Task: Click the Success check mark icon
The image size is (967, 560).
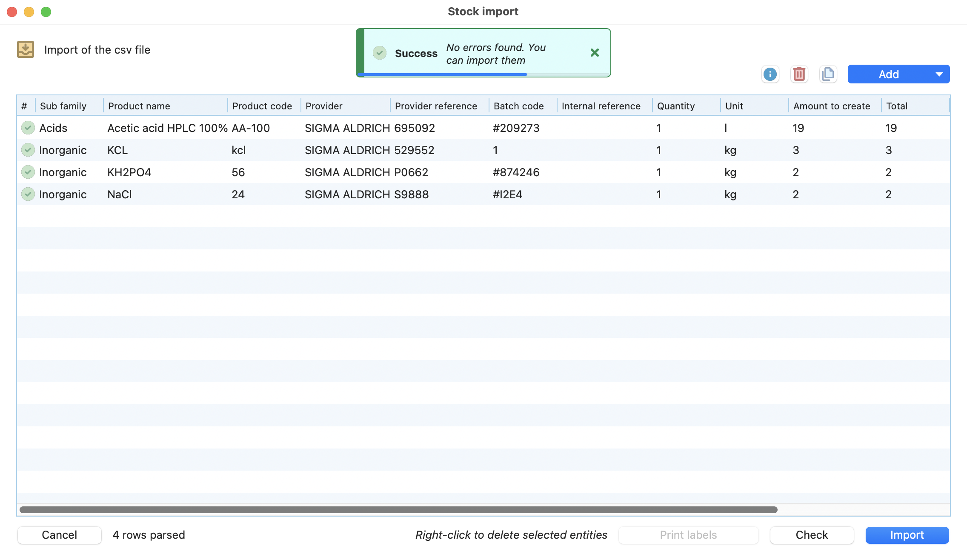Action: 380,53
